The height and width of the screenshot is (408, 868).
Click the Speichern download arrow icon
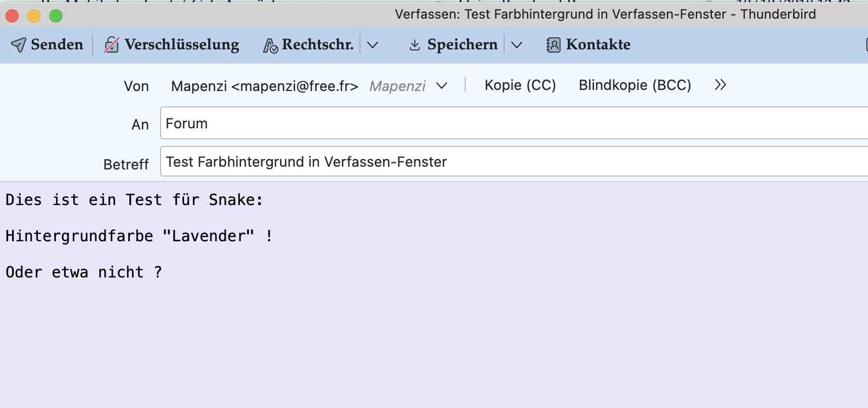(415, 46)
